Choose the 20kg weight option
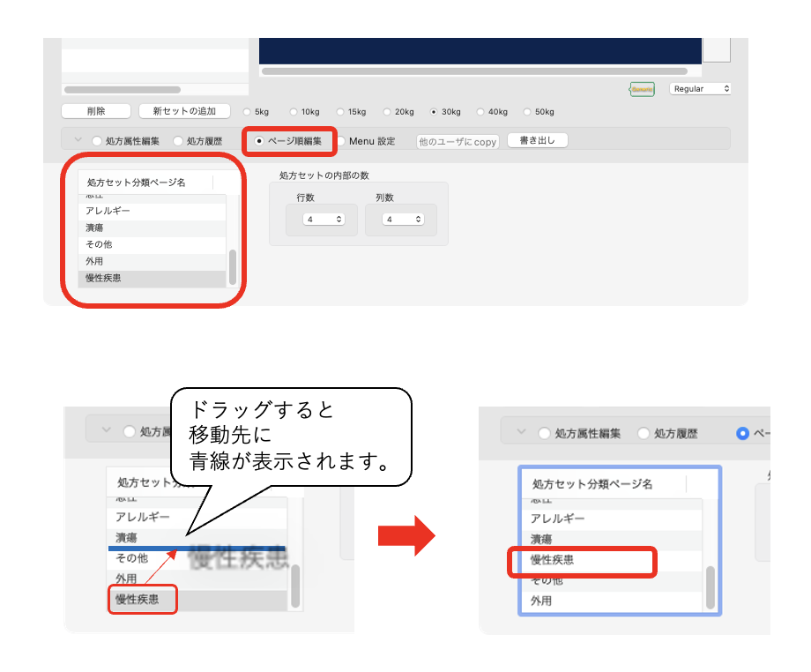The width and height of the screenshot is (811, 672). 388,112
